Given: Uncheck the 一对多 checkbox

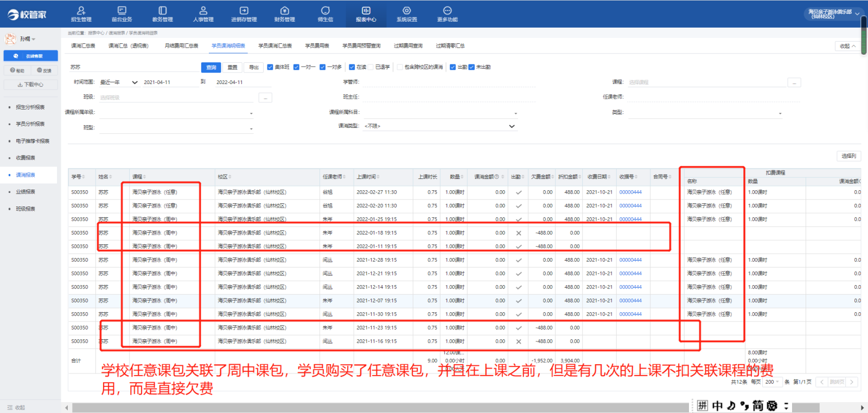Looking at the screenshot, I should [x=322, y=67].
